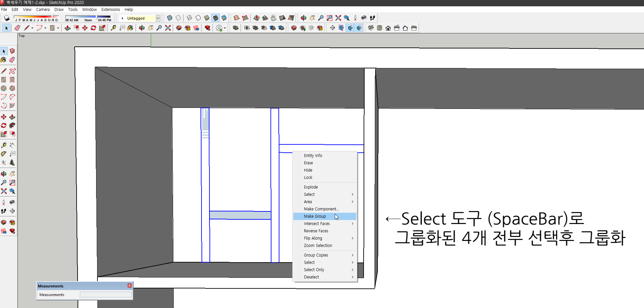Toggle X-Ray face style
Image resolution: width=644 pixels, height=308 pixels.
click(x=170, y=18)
